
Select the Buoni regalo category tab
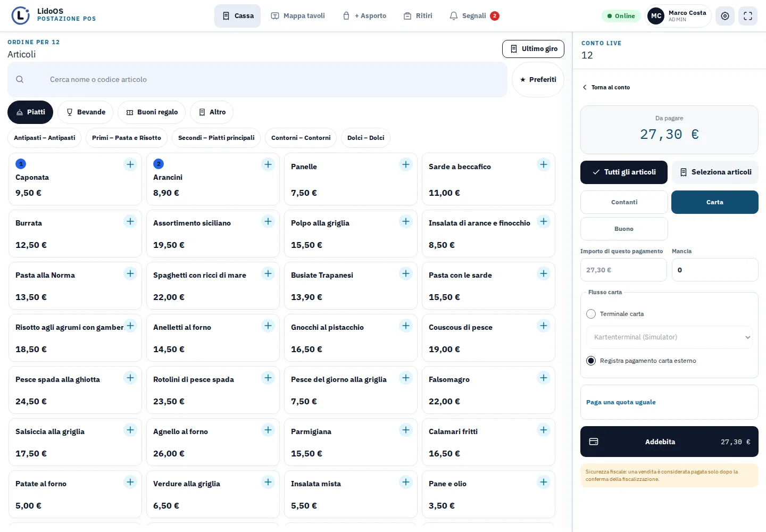[152, 112]
